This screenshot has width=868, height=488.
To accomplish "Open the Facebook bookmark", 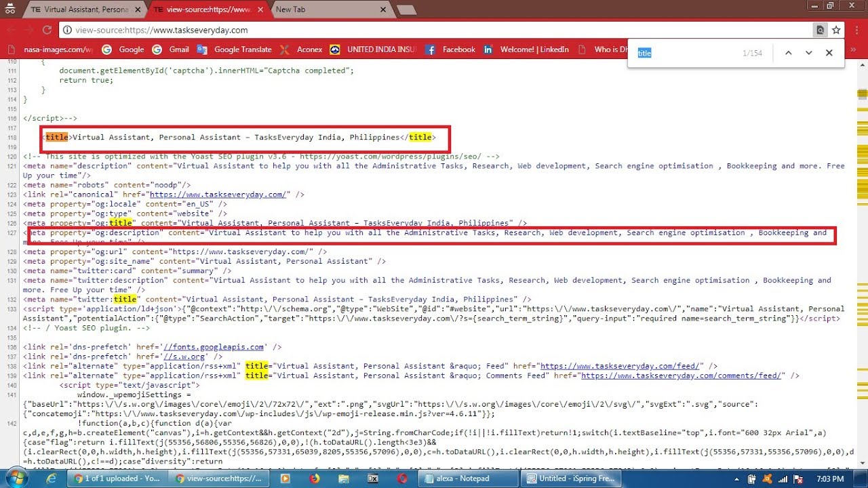I will coord(451,49).
